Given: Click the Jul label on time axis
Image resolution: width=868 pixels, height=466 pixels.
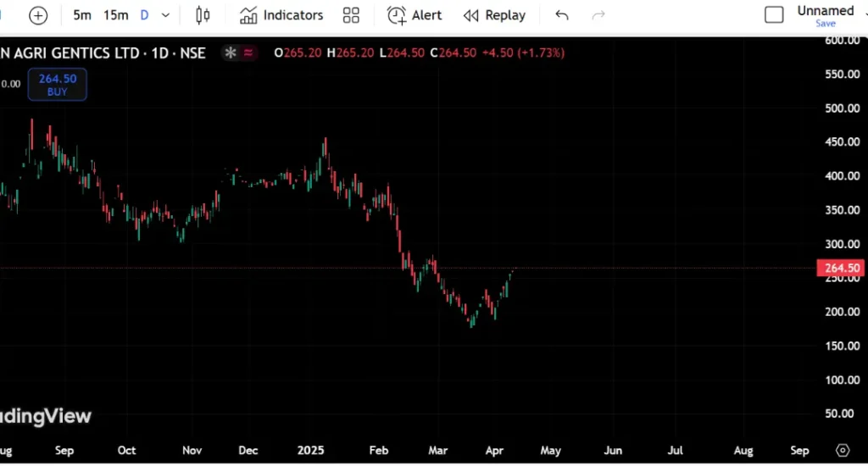Looking at the screenshot, I should click(x=675, y=450).
